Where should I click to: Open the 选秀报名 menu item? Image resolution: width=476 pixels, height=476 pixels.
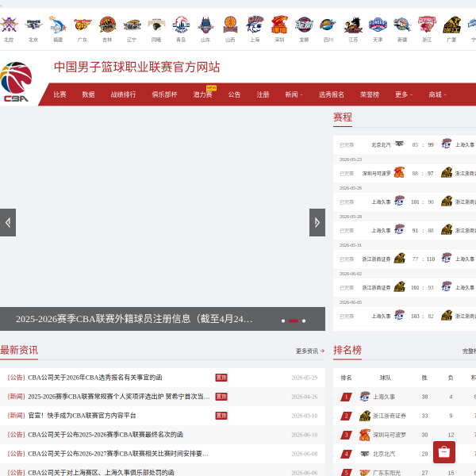(x=332, y=94)
